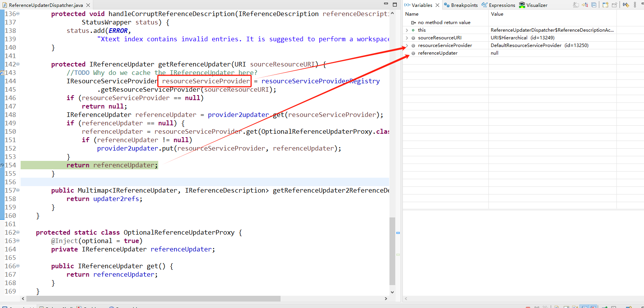Click Collapse All icon in Variables view
Screen dimensions: 644x308
594,5
